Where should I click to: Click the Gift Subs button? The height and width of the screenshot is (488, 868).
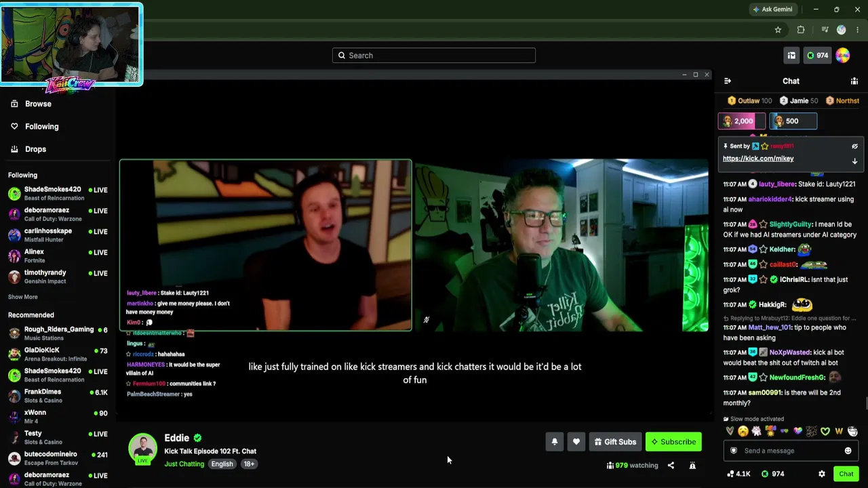coord(615,442)
